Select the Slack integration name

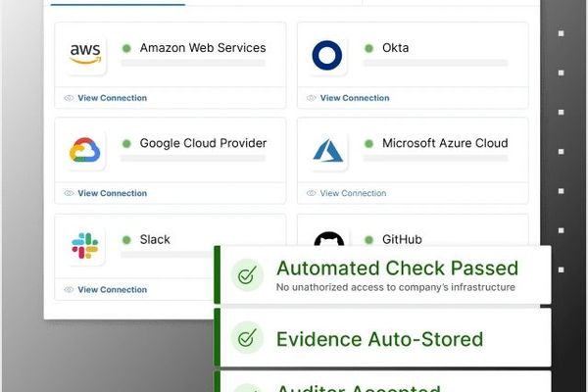point(155,239)
